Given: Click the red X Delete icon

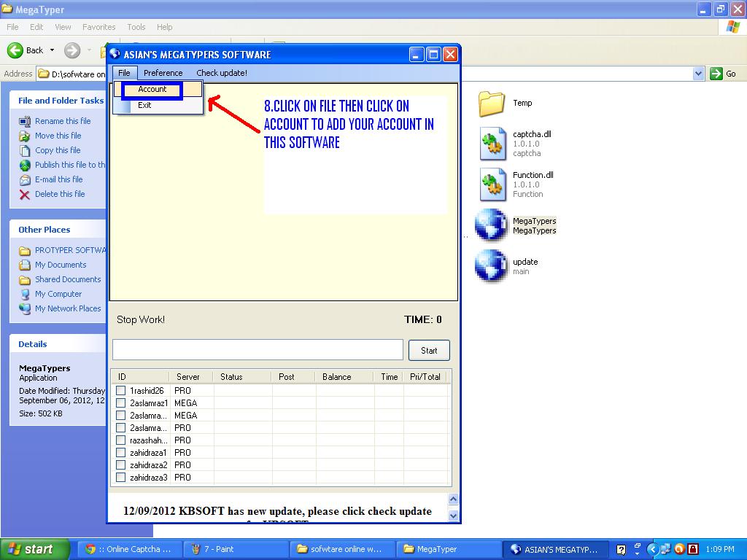Looking at the screenshot, I should click(25, 194).
